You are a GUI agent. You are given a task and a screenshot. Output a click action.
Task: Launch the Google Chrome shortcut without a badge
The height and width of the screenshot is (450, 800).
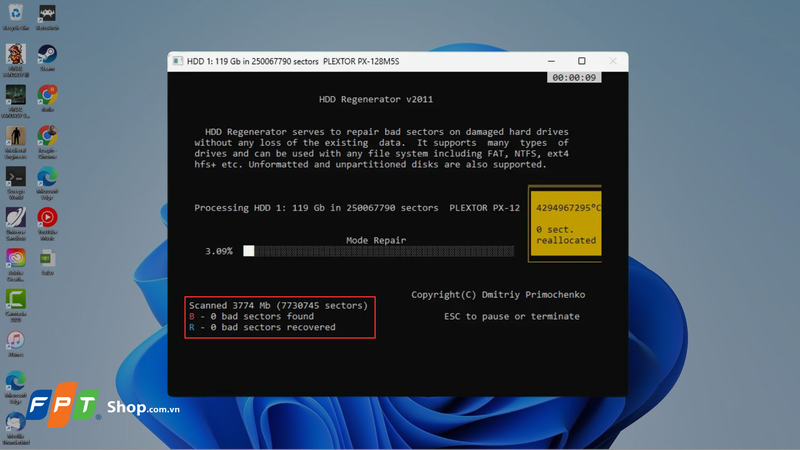click(x=47, y=141)
